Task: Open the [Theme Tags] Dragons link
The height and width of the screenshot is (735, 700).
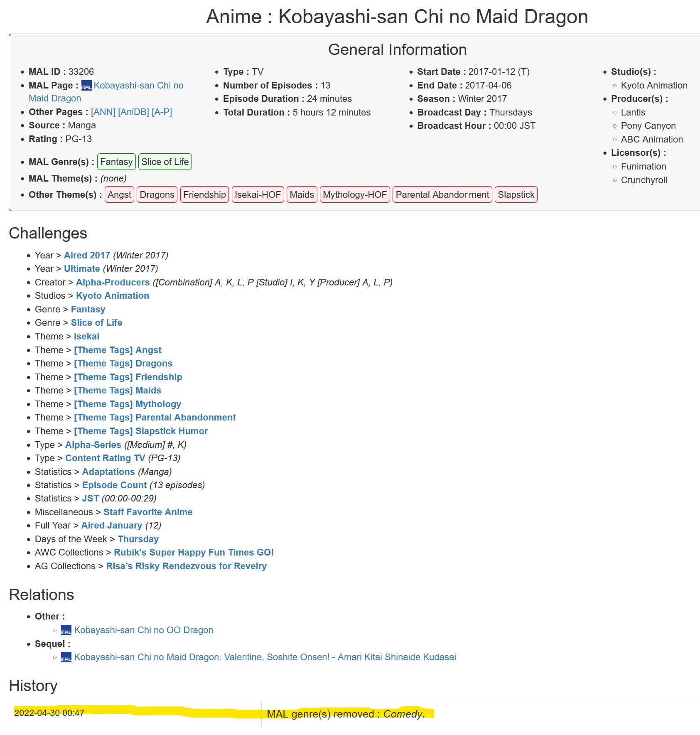Action: 123,364
